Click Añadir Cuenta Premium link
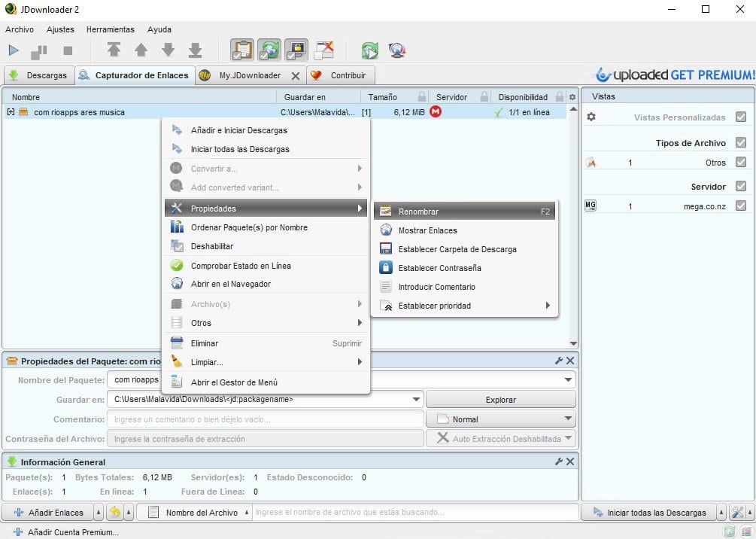 tap(65, 532)
